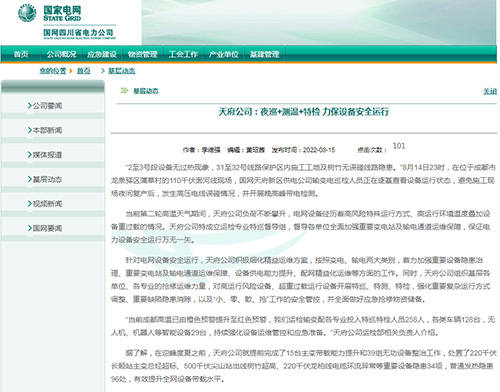The image size is (500, 392).
Task: Click the article title 天府公司：夜巡+测温+特检
Action: click(x=304, y=112)
